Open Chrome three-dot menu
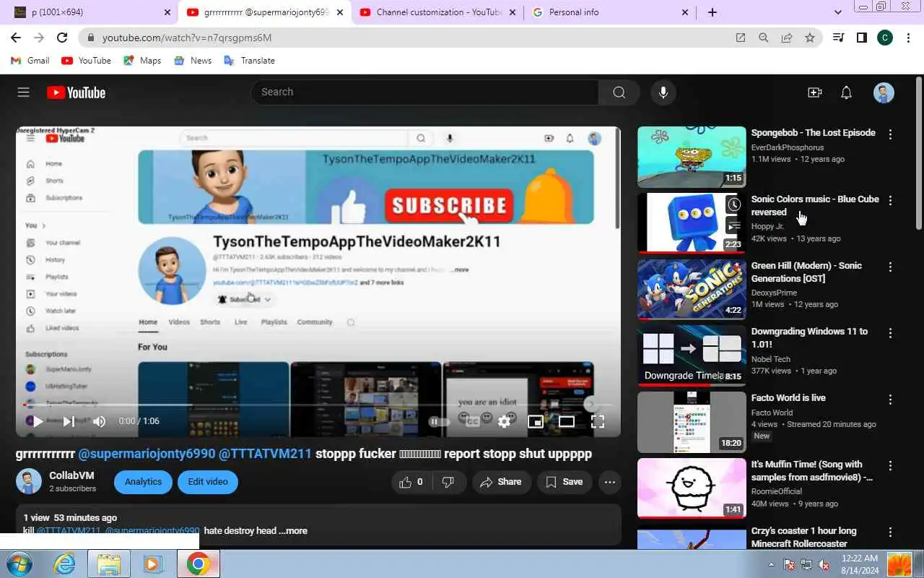Screen dimensions: 924x578 pyautogui.click(x=909, y=38)
